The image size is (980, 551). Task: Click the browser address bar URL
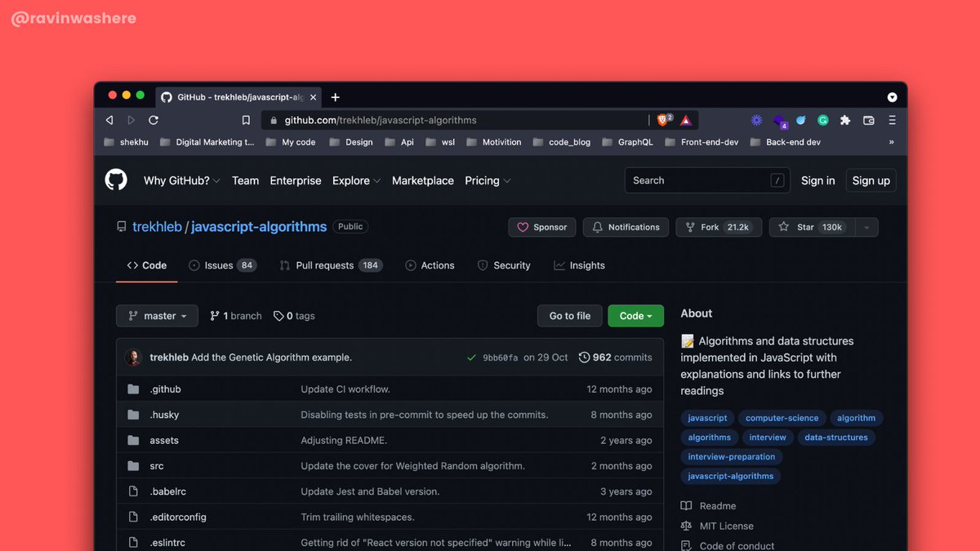click(381, 120)
